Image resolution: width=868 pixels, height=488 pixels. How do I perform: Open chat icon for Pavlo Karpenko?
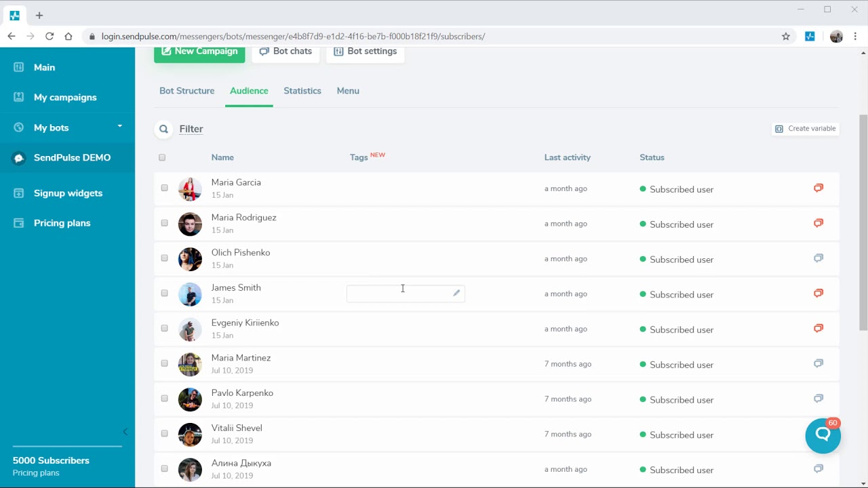(818, 399)
